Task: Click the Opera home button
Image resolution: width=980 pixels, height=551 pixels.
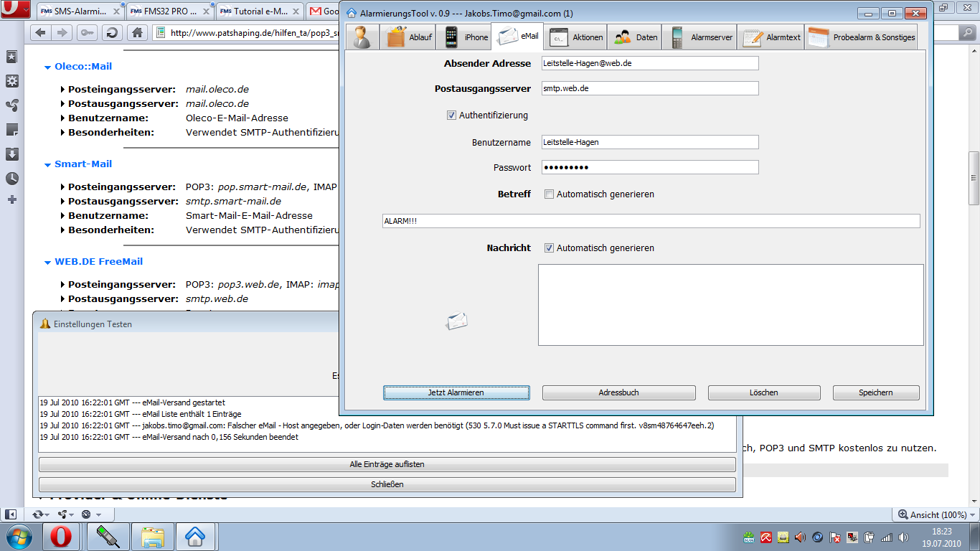Action: tap(137, 33)
